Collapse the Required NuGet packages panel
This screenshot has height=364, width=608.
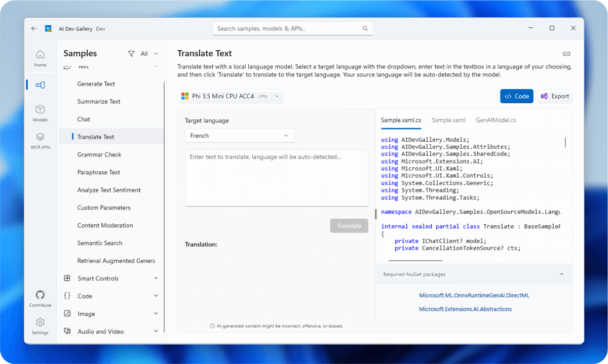point(561,274)
